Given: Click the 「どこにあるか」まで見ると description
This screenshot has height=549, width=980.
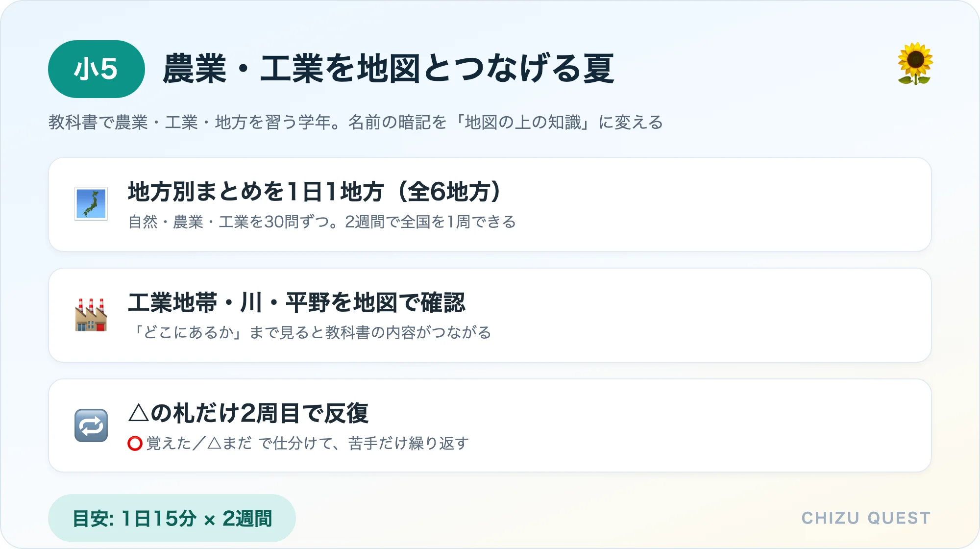Looking at the screenshot, I should click(x=310, y=333).
